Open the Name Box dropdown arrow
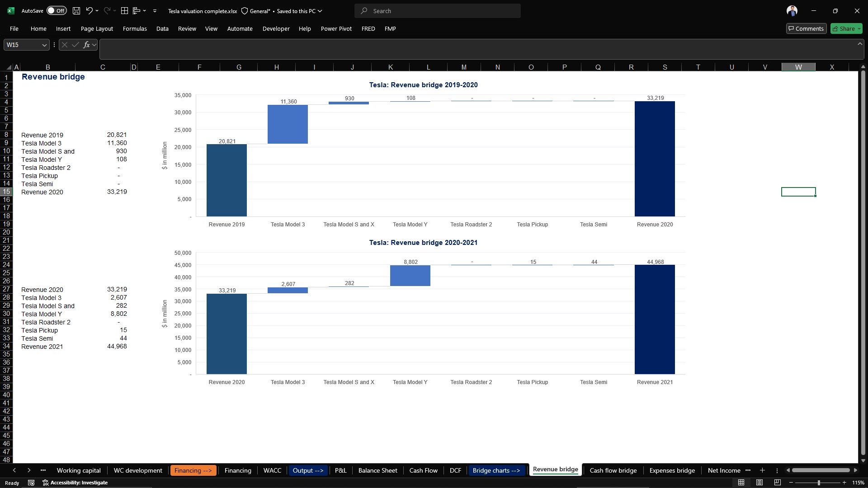 pyautogui.click(x=44, y=45)
